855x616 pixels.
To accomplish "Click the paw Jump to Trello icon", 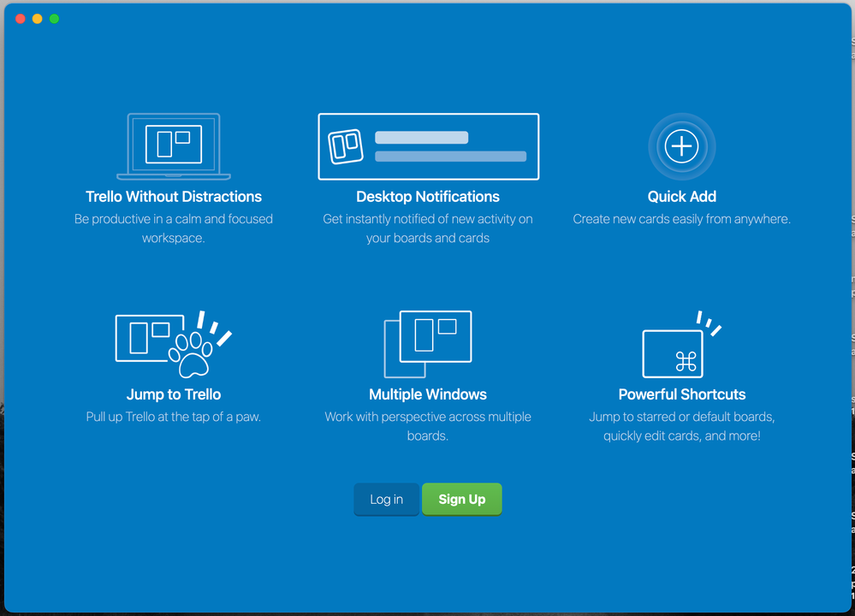I will (174, 344).
